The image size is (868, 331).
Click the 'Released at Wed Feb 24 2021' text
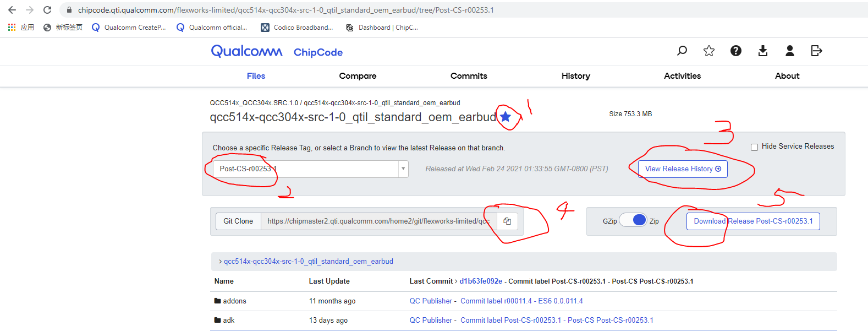tap(517, 169)
